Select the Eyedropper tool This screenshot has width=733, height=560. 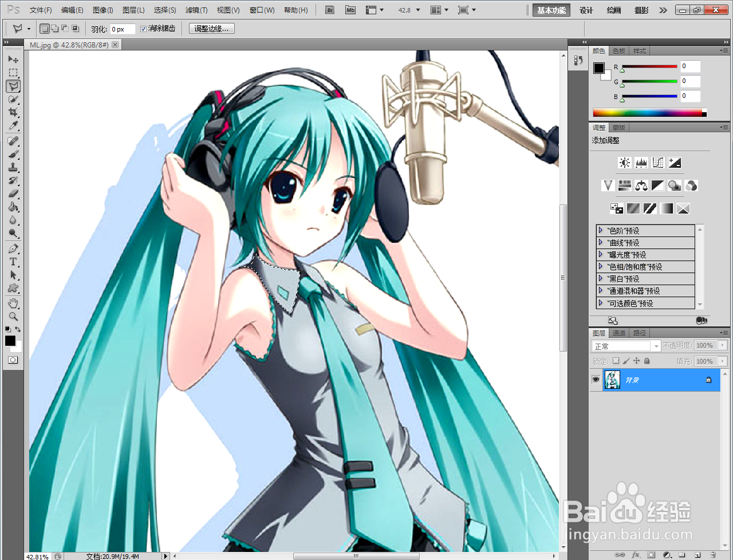tap(13, 125)
